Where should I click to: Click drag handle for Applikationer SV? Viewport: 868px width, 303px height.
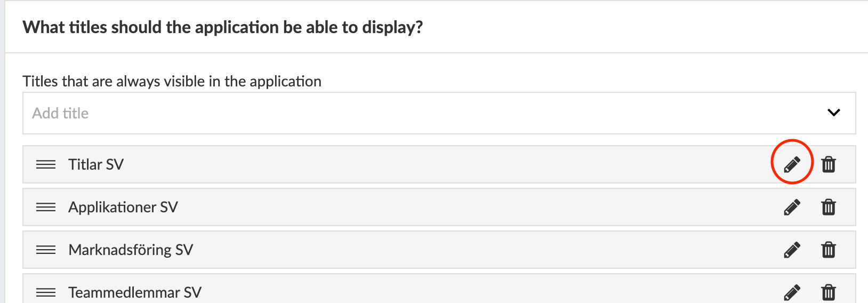pos(46,207)
